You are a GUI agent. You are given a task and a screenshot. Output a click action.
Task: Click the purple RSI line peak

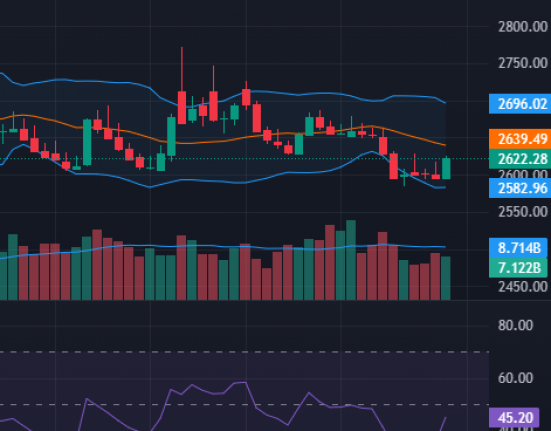coord(245,382)
